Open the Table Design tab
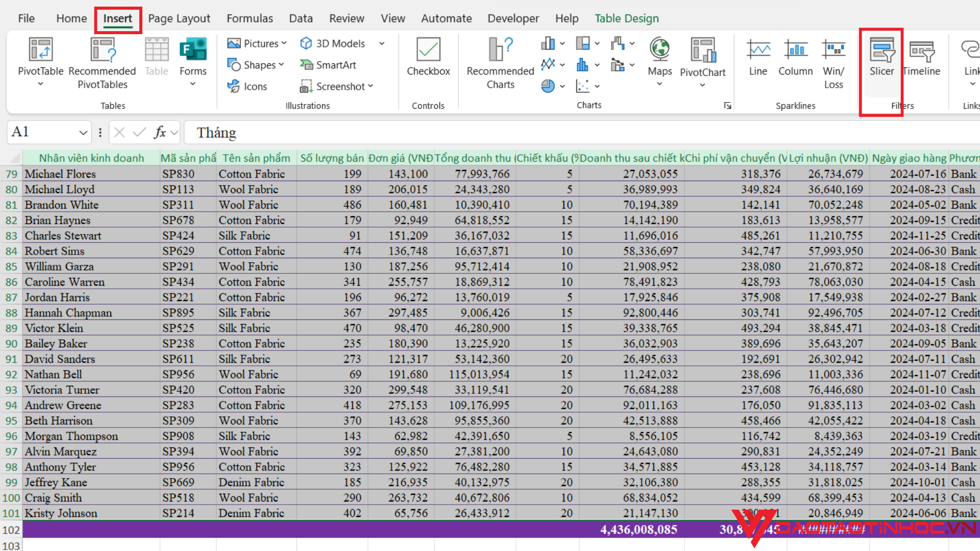This screenshot has width=980, height=551. coord(626,19)
